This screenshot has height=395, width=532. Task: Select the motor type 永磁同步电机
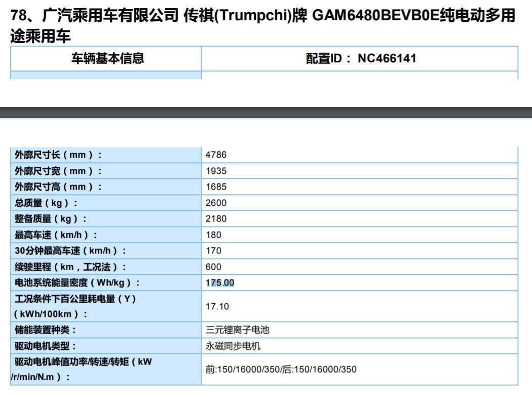[x=233, y=346]
